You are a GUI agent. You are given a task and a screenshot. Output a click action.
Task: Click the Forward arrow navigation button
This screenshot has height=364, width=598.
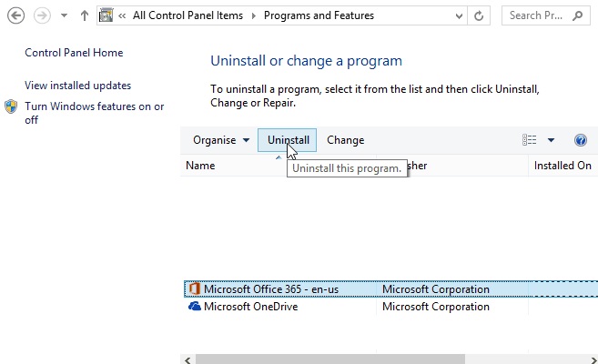click(x=42, y=16)
